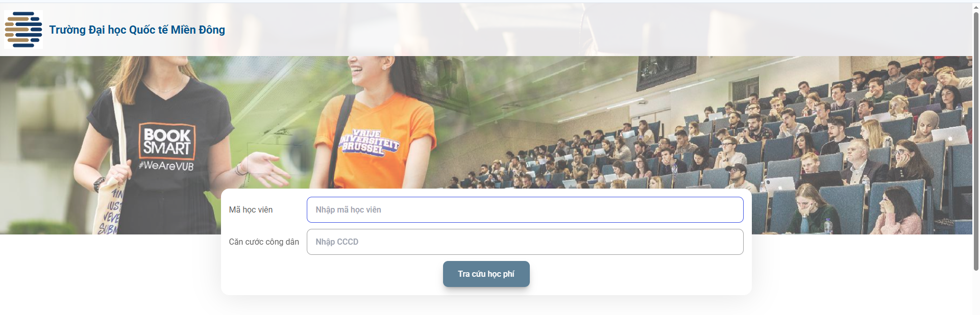Viewport: 980px width, 315px height.
Task: Click the white page area below the form card
Action: pos(485,306)
